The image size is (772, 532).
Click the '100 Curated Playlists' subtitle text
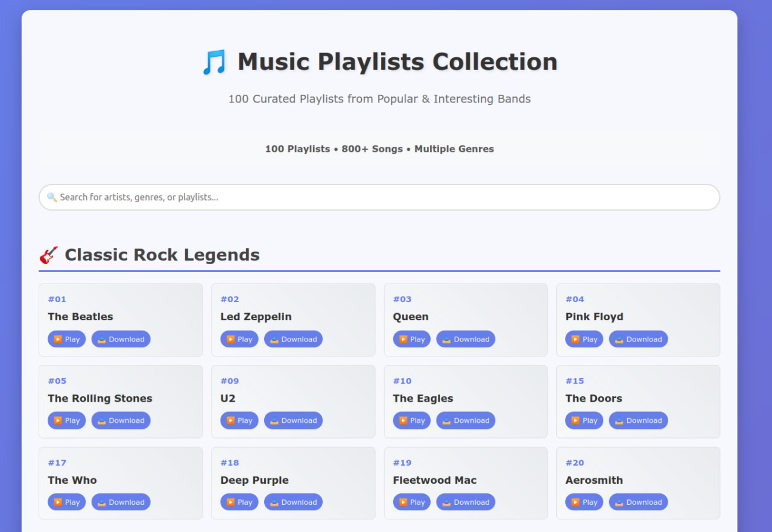(x=379, y=99)
